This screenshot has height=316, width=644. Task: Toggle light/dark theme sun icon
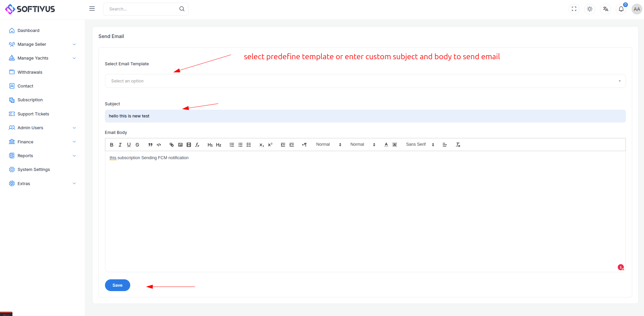(x=590, y=9)
